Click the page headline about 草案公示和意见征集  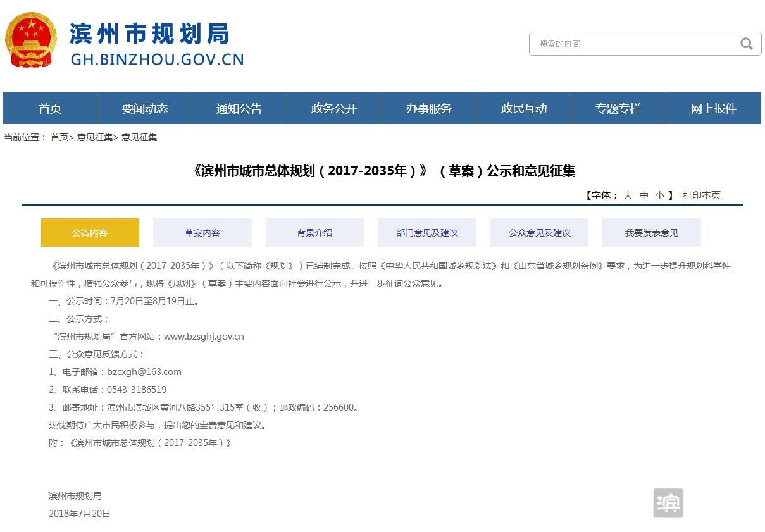click(383, 171)
